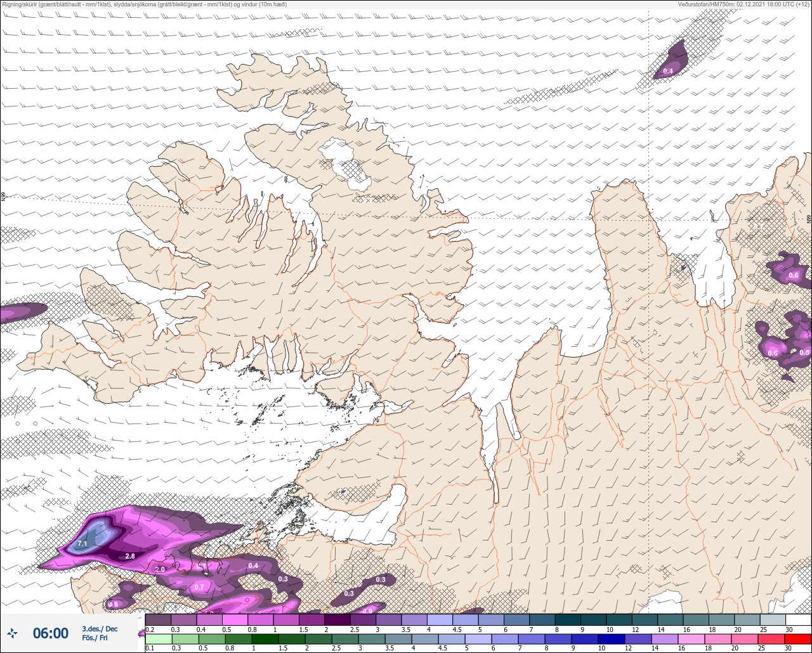Image resolution: width=812 pixels, height=653 pixels.
Task: Click the 06:00 forecast time display
Action: coord(51,633)
